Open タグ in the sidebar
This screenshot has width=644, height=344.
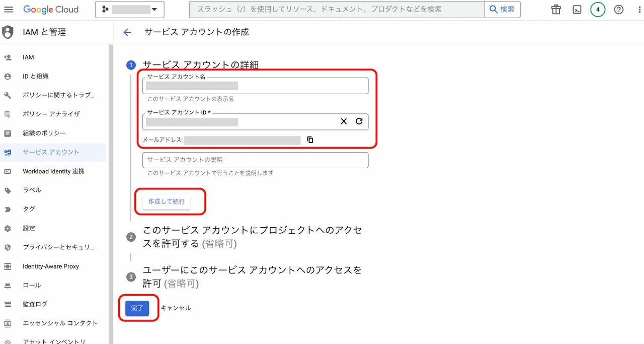pos(53,209)
